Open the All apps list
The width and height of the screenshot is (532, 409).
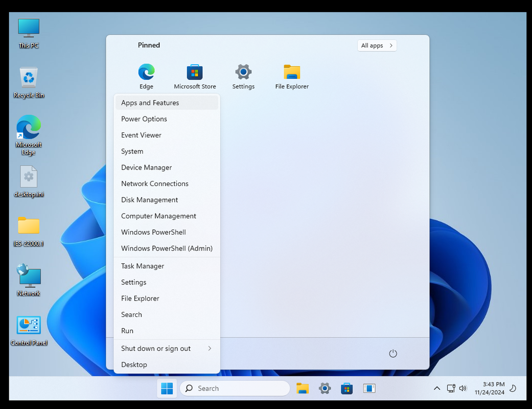pyautogui.click(x=377, y=46)
